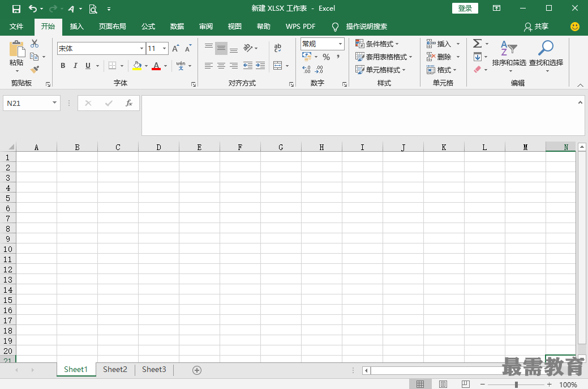Activate the Format Painter brush
The height and width of the screenshot is (389, 588).
(35, 70)
